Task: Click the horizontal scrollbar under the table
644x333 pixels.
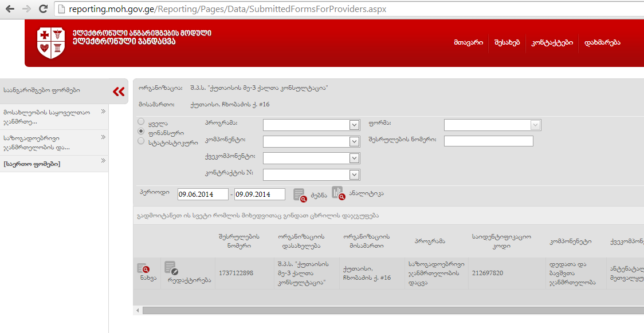Action: pyautogui.click(x=390, y=310)
